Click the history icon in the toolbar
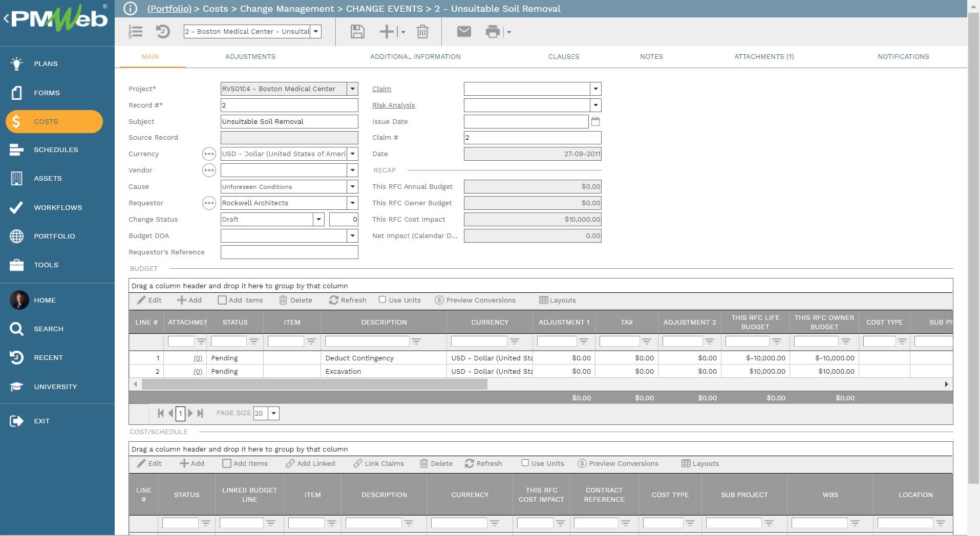The height and width of the screenshot is (536, 980). (163, 32)
